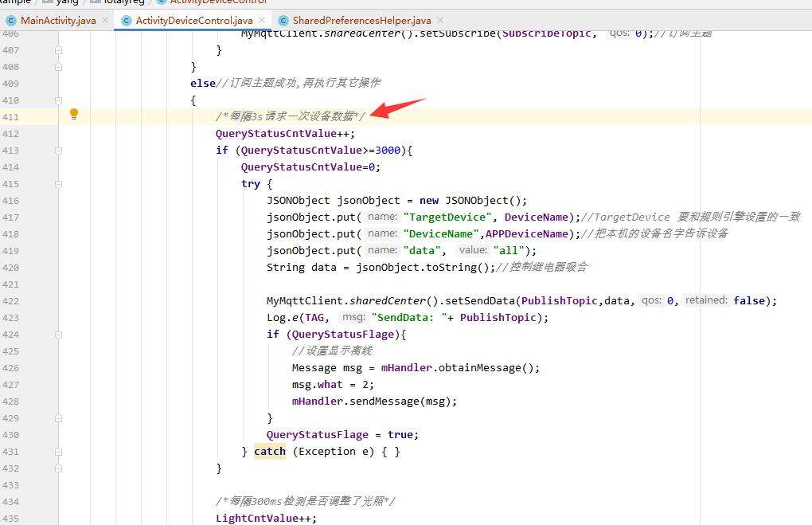Close the ActivityDeviceControl.java tab
812x525 pixels.
click(x=261, y=20)
